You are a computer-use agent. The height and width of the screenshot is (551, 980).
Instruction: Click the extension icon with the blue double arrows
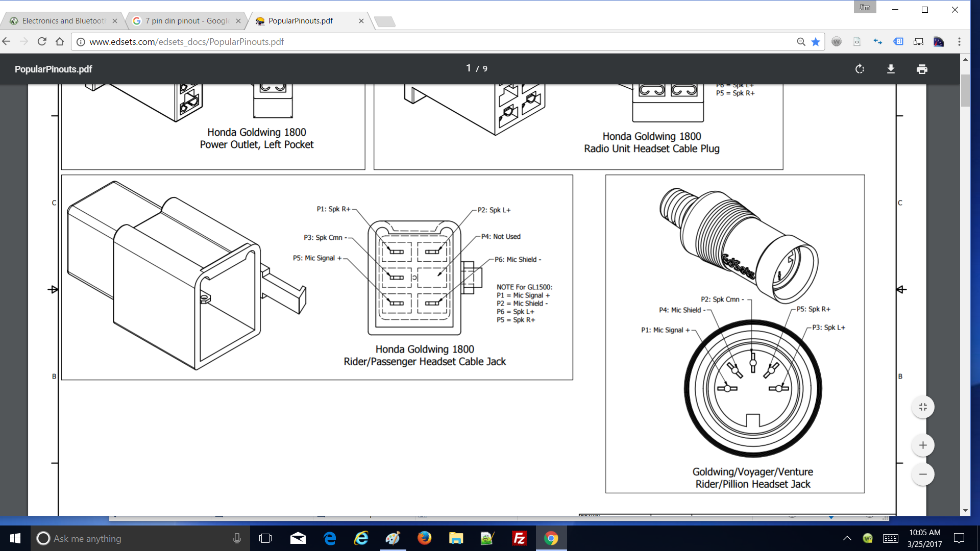(877, 42)
